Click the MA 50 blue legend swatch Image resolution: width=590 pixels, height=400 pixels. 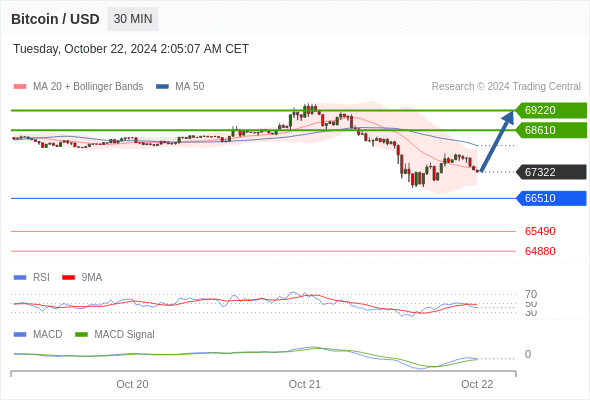[162, 87]
